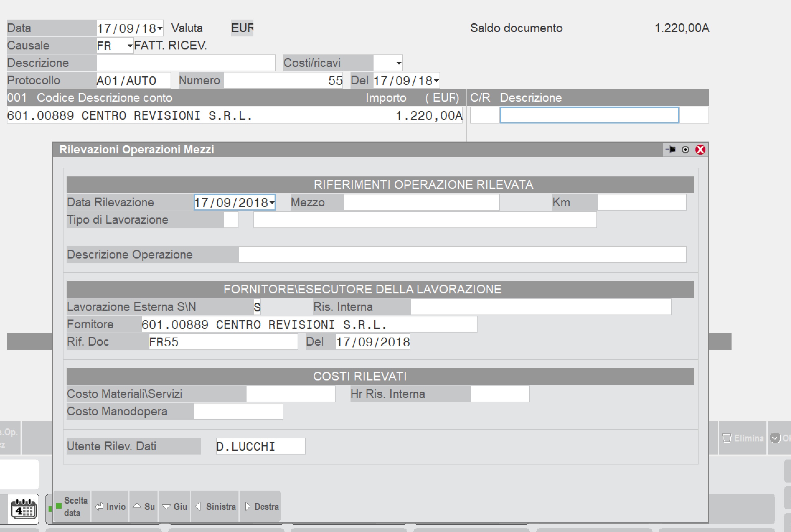
Task: Click the Mezzo input field
Action: 421,203
